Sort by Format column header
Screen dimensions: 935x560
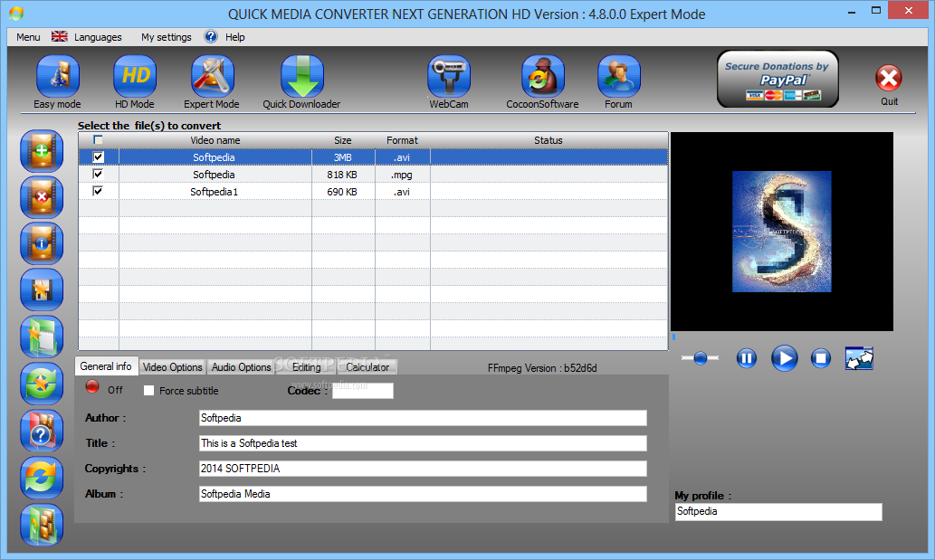coord(402,140)
